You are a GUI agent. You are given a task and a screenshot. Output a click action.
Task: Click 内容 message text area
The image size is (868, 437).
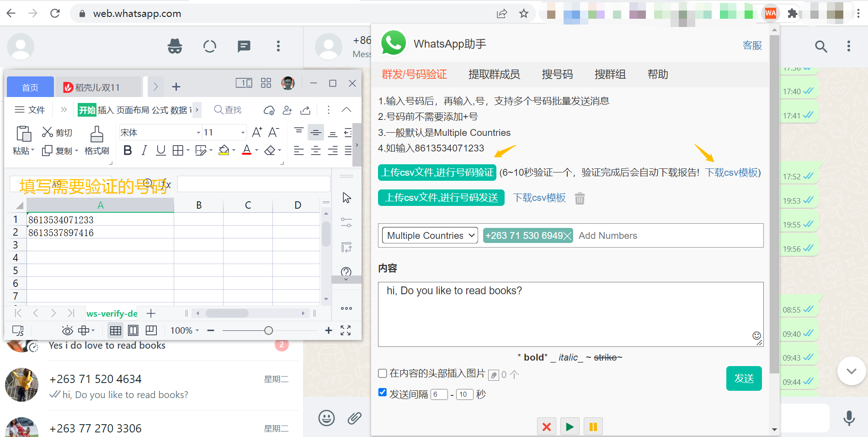click(x=570, y=314)
